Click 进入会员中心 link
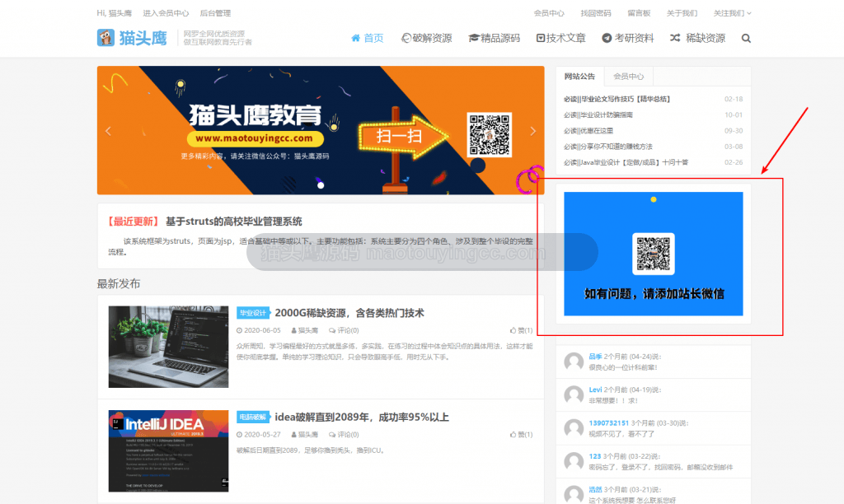844x504 pixels. click(x=166, y=13)
